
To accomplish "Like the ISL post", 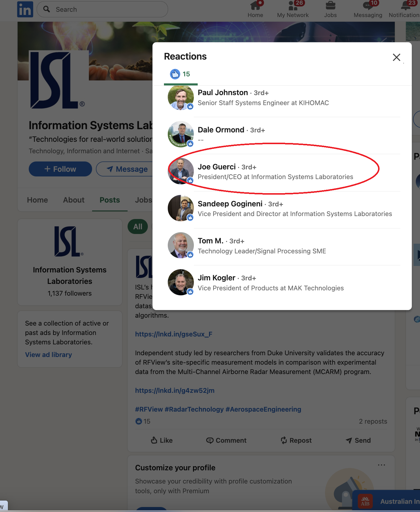I will click(162, 440).
